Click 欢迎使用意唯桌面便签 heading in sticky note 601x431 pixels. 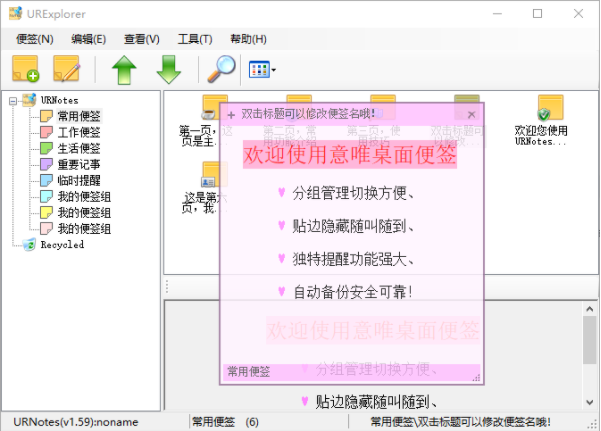pos(350,155)
